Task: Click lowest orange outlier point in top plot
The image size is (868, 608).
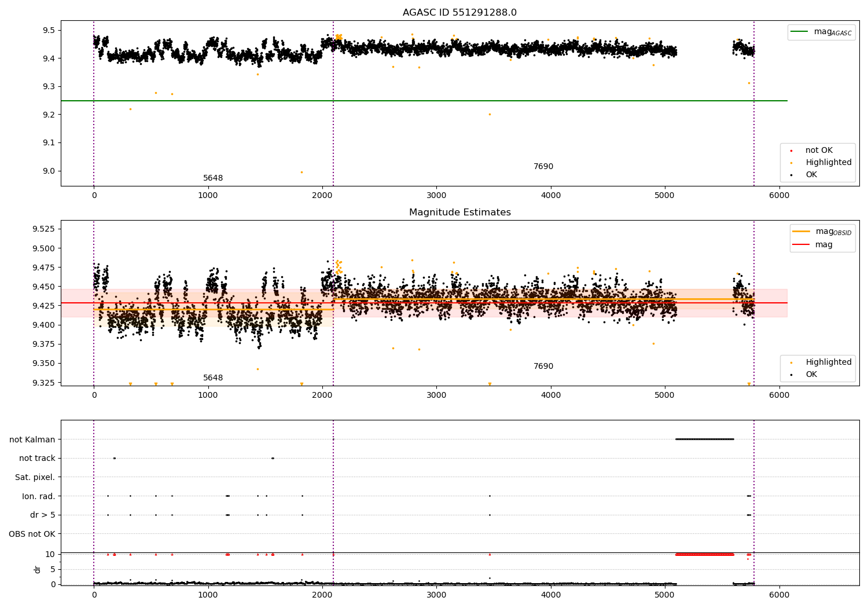Action: pyautogui.click(x=301, y=172)
